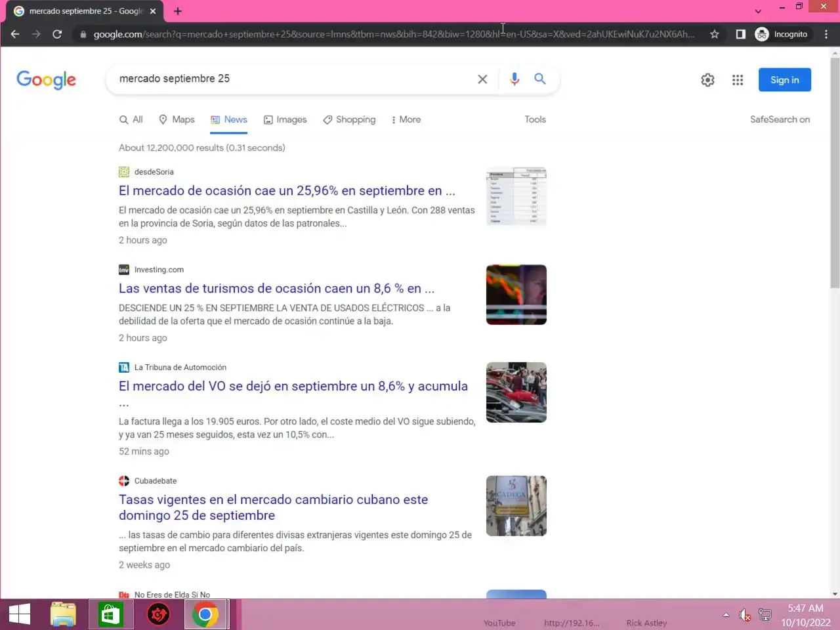Click the Investing.com source favicon
The image size is (840, 630).
click(124, 270)
